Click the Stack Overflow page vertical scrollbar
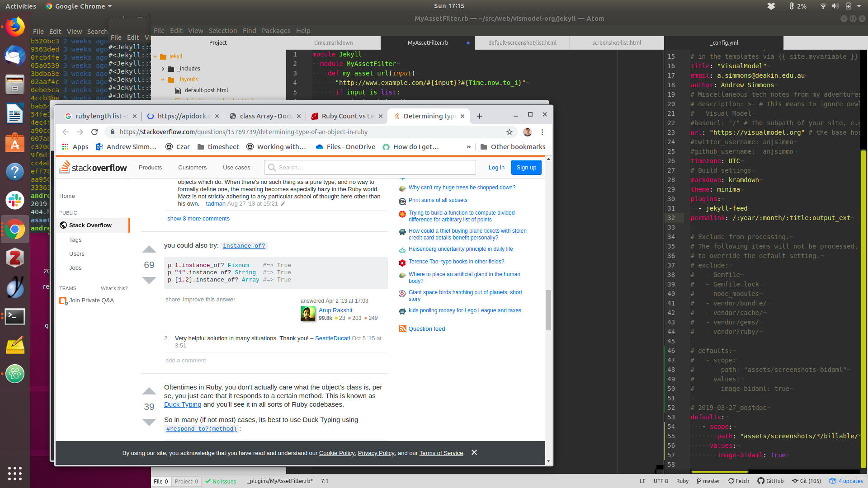 coord(548,310)
